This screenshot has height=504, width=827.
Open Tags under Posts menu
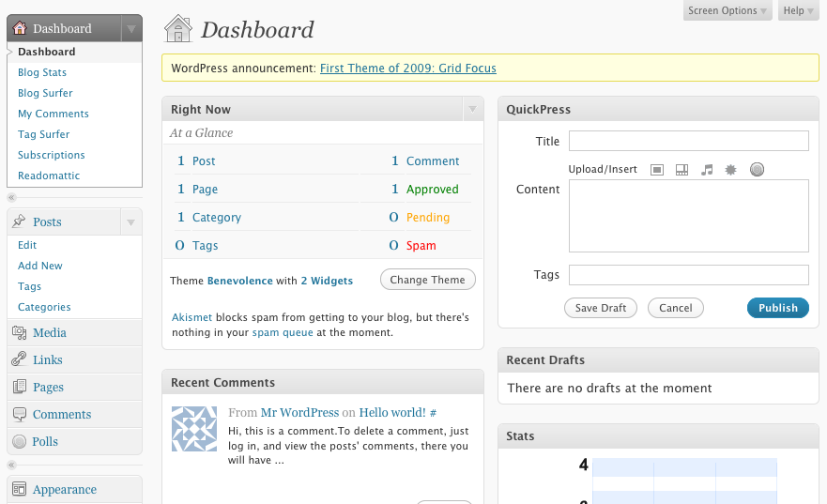coord(29,285)
